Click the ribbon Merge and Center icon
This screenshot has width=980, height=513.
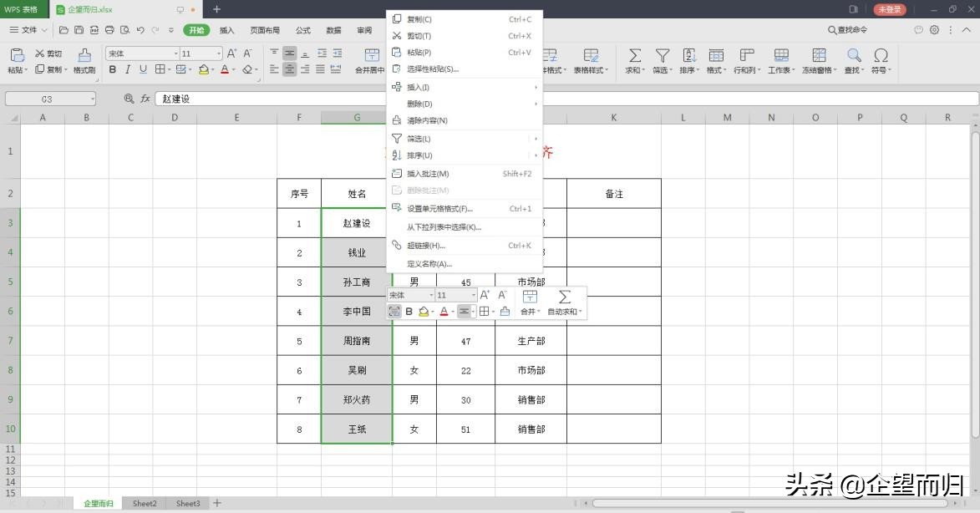pyautogui.click(x=372, y=55)
